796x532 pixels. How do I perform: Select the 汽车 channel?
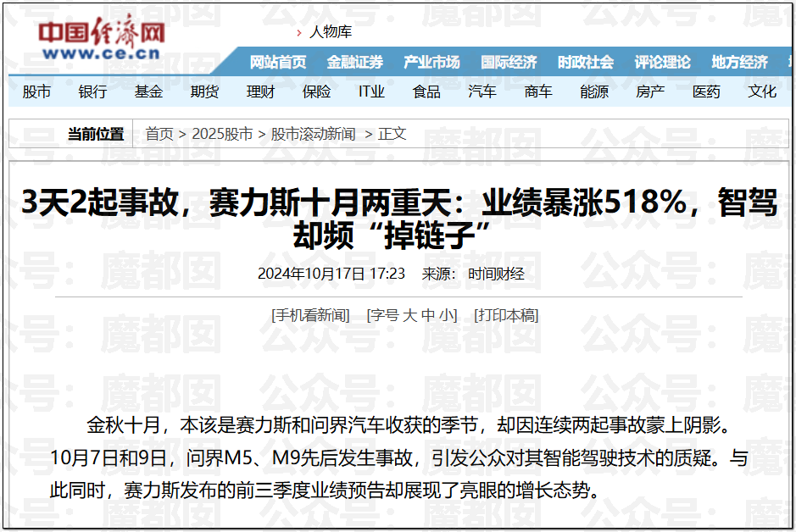coord(482,91)
